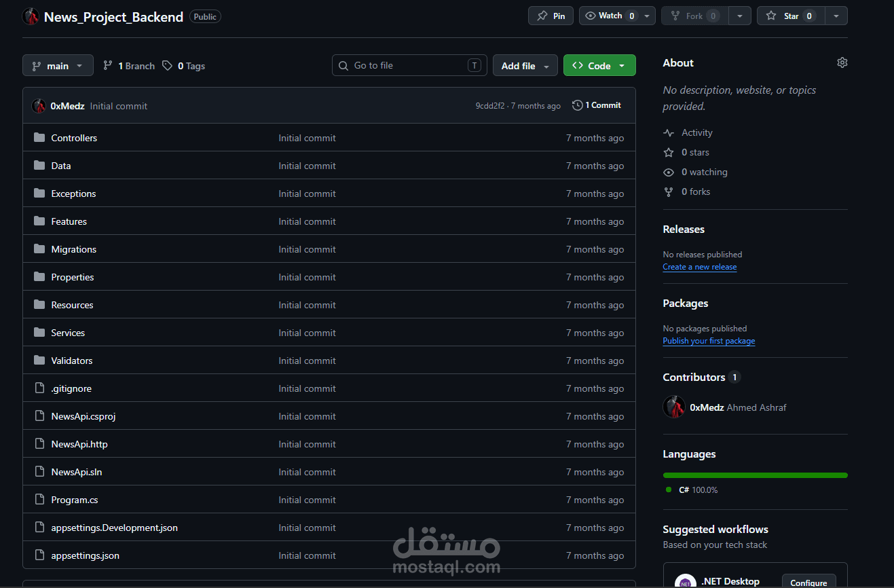Click the Services folder icon
Screen dimensions: 894x588
39,333
